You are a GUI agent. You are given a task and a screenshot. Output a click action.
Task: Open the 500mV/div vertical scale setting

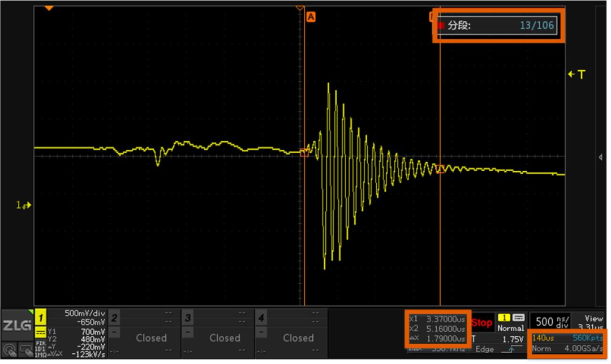(85, 313)
